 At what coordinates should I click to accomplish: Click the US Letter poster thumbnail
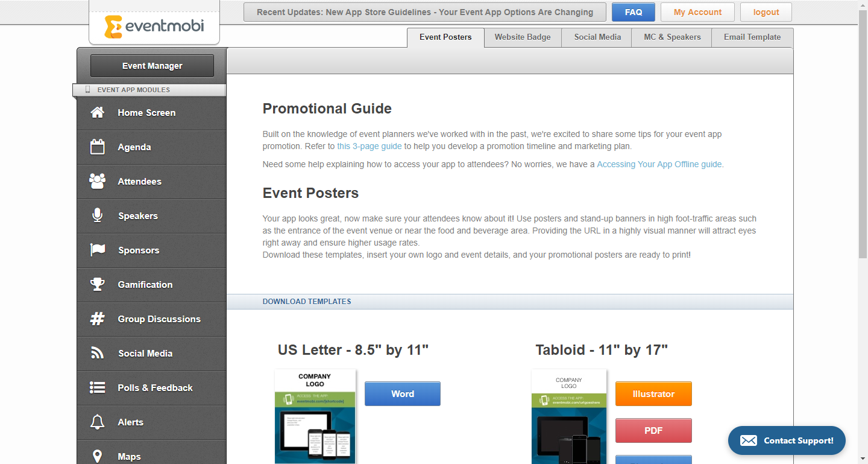315,416
